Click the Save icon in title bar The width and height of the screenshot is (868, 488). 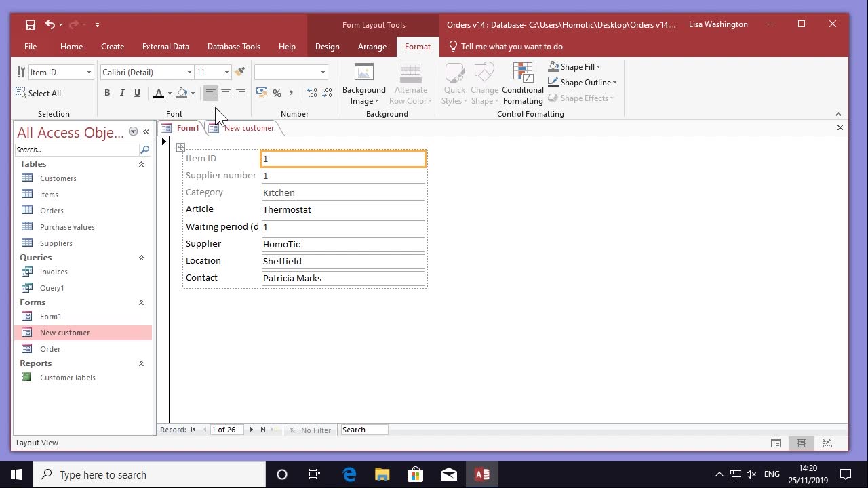click(31, 25)
